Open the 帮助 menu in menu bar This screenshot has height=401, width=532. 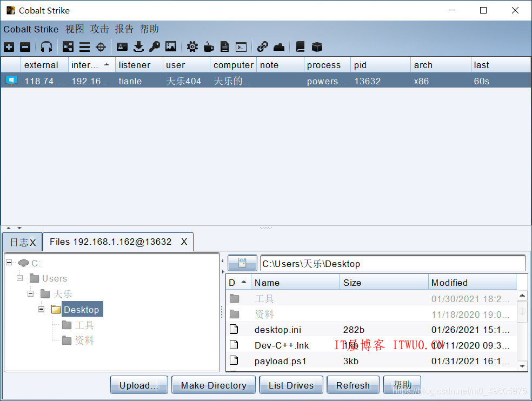(x=149, y=29)
